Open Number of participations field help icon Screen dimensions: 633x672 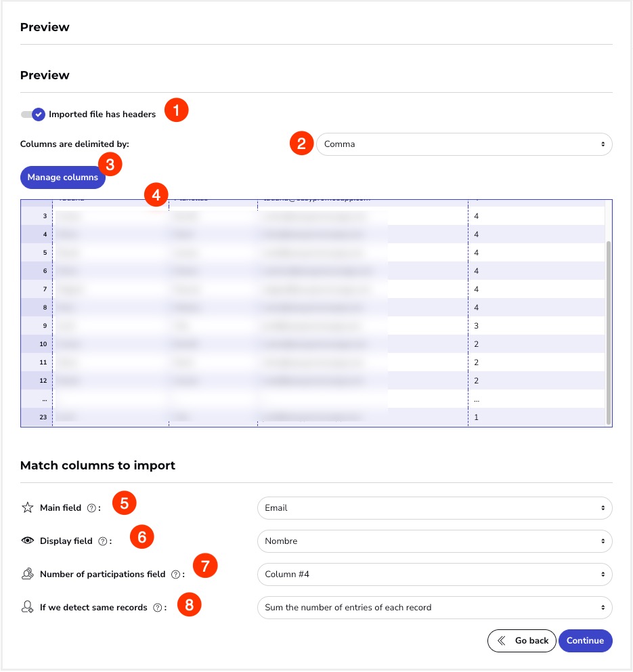(175, 574)
